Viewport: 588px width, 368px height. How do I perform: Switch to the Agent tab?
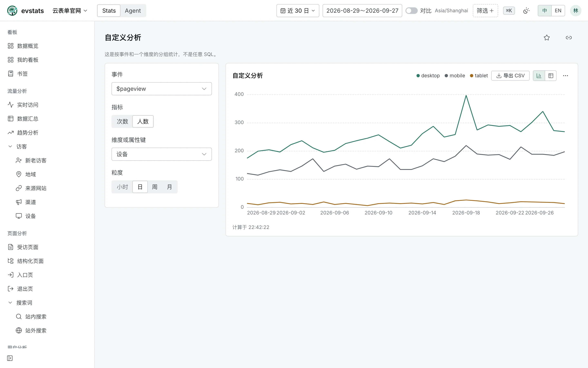tap(133, 11)
